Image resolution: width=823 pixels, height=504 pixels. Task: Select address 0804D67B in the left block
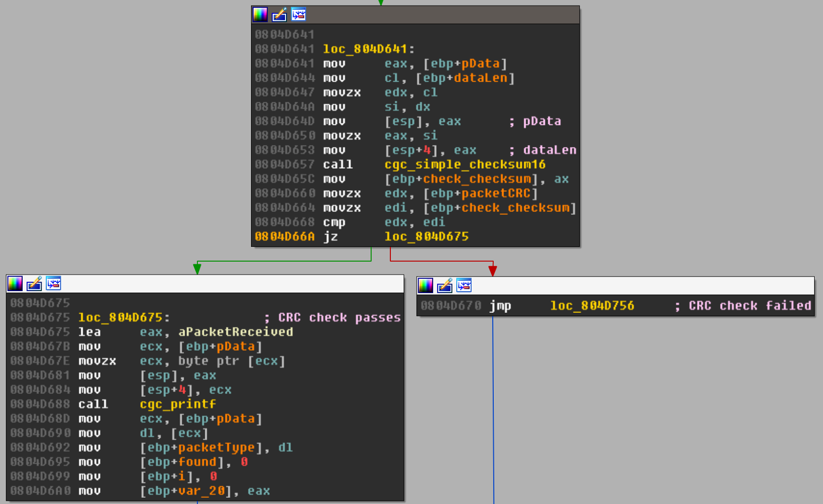tap(40, 347)
